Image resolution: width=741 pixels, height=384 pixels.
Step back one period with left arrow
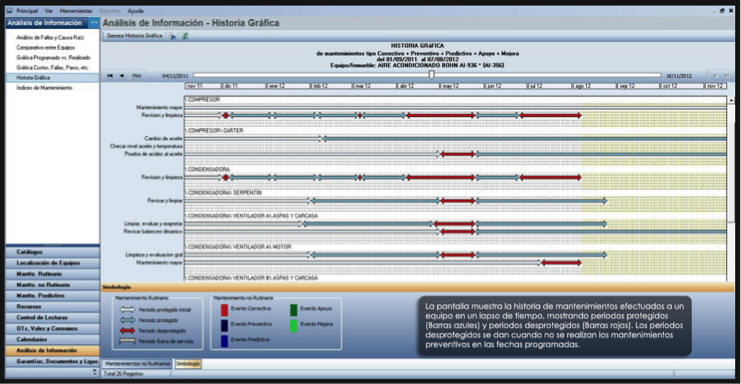tap(121, 76)
